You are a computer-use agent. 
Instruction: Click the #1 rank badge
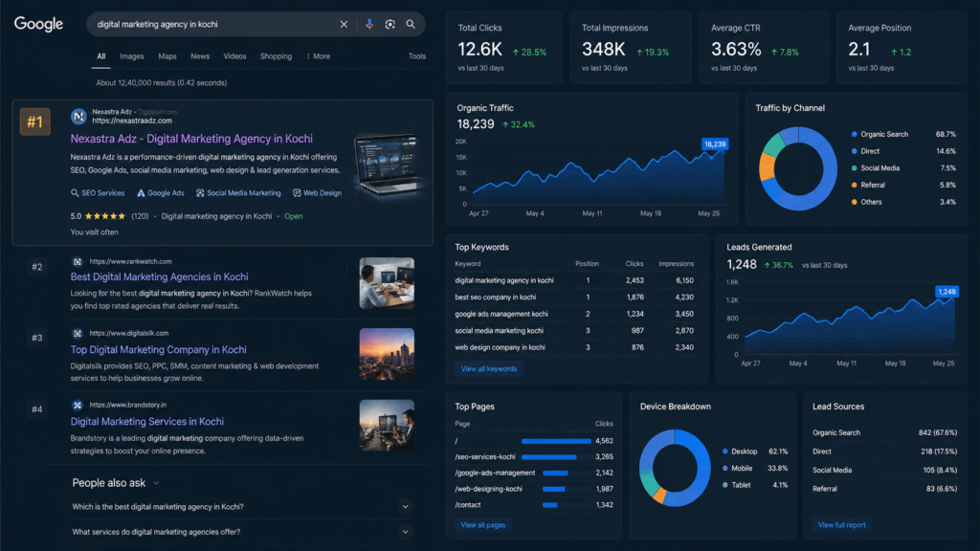[35, 121]
